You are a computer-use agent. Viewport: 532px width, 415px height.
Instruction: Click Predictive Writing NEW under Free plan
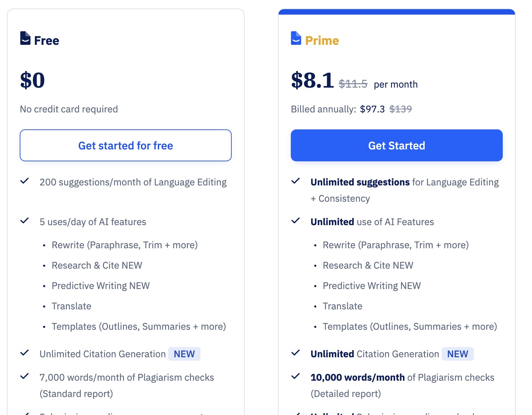(x=101, y=286)
